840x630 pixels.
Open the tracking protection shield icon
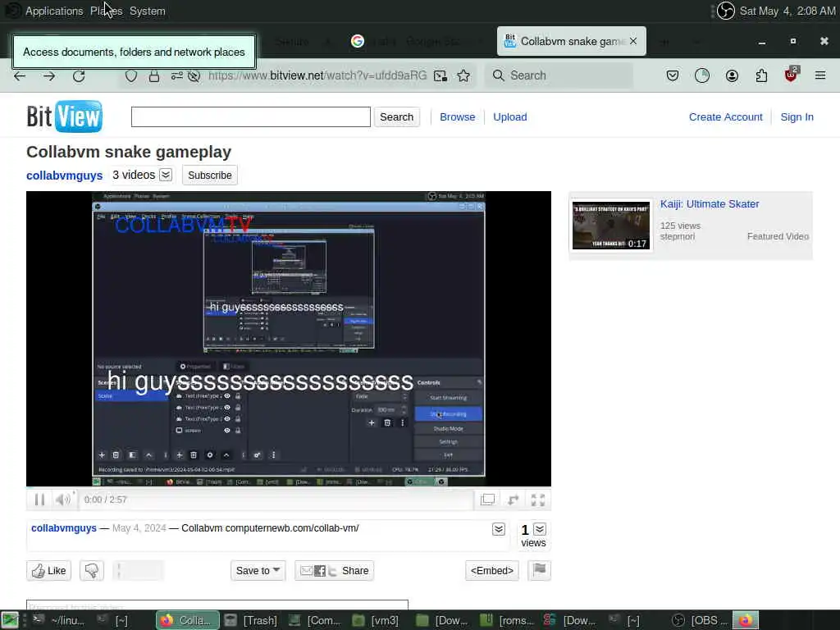click(x=130, y=75)
